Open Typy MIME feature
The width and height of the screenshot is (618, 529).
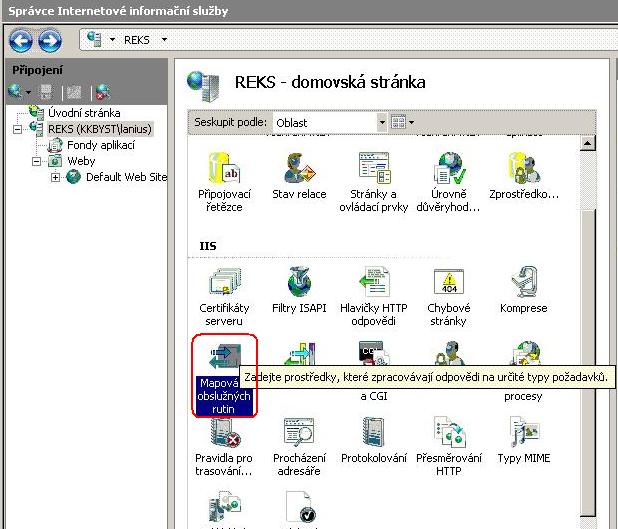[x=523, y=441]
